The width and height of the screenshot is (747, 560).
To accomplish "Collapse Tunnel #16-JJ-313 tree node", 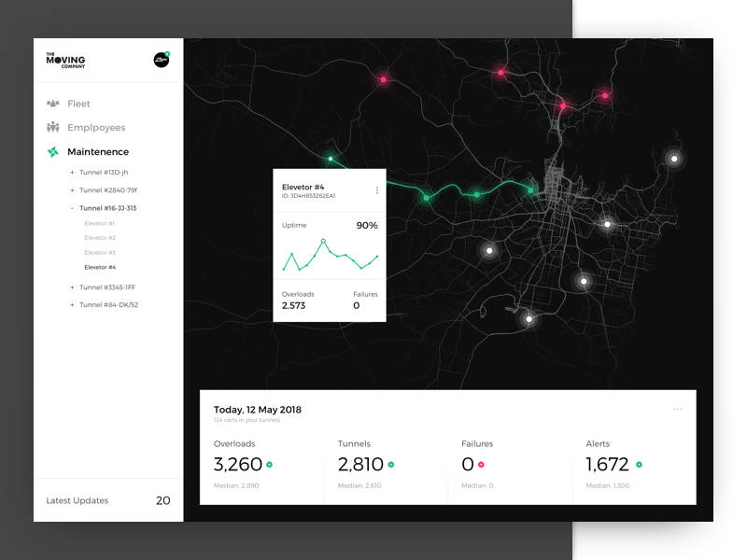I will coord(72,208).
